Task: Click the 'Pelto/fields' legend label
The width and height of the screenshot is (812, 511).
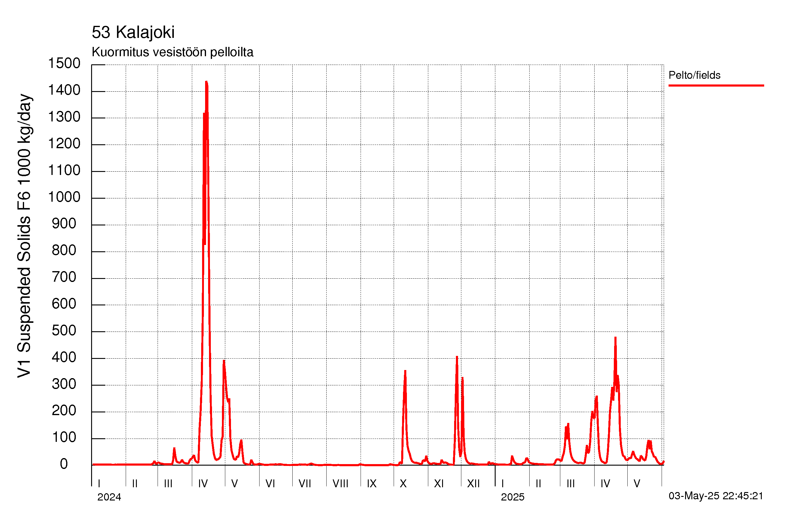Action: tap(694, 75)
